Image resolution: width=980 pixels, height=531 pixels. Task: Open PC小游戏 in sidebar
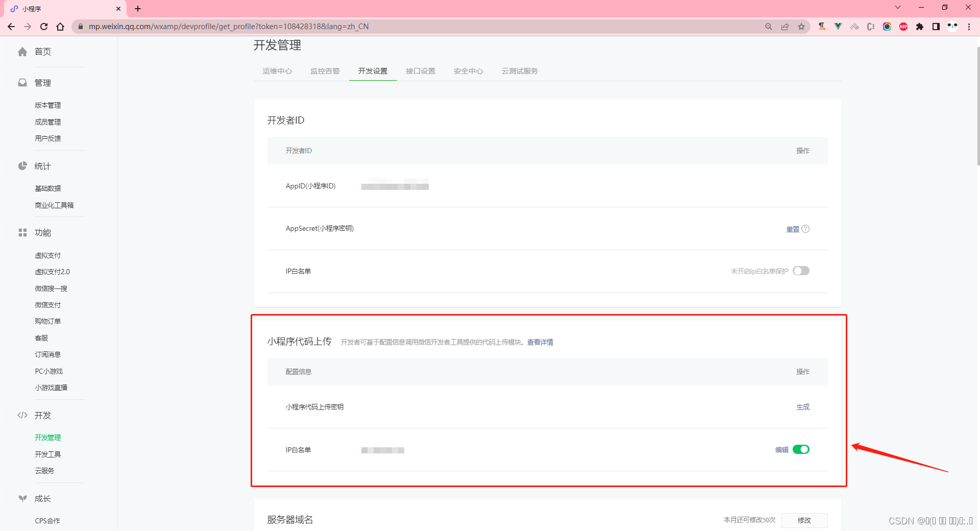[x=49, y=371]
